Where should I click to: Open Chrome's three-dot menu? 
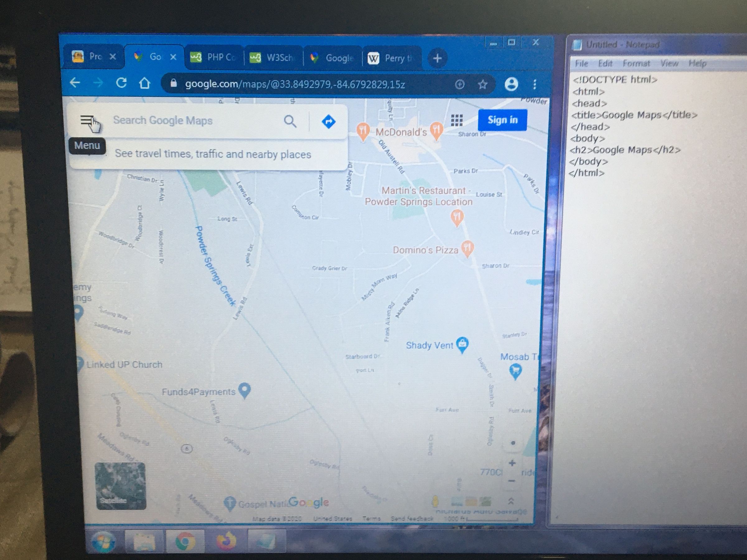[535, 85]
